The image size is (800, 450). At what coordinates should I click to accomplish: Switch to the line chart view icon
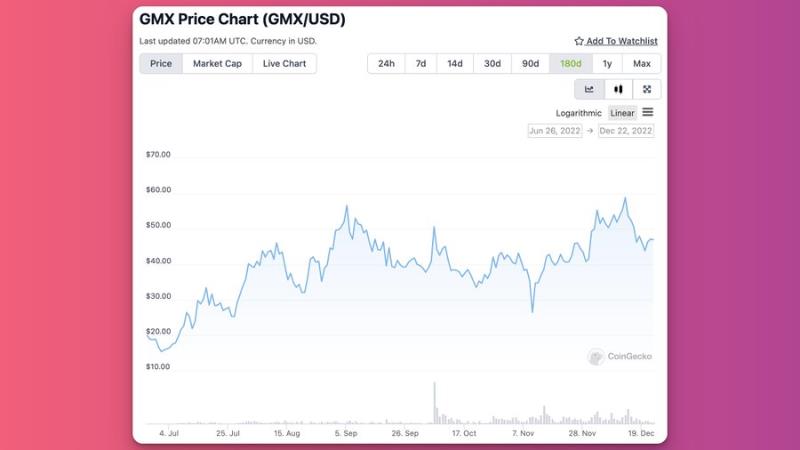[589, 89]
